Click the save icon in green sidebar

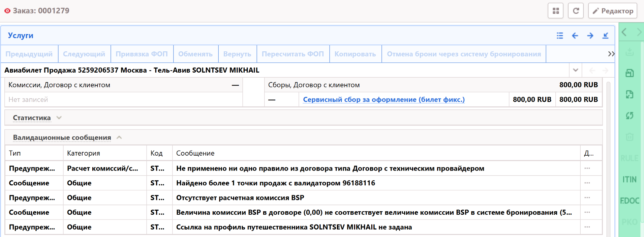click(630, 73)
